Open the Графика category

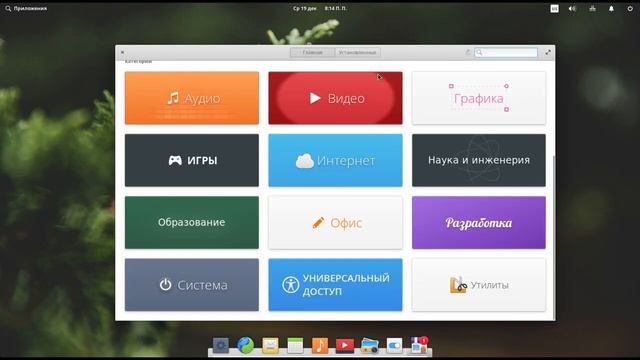(479, 98)
